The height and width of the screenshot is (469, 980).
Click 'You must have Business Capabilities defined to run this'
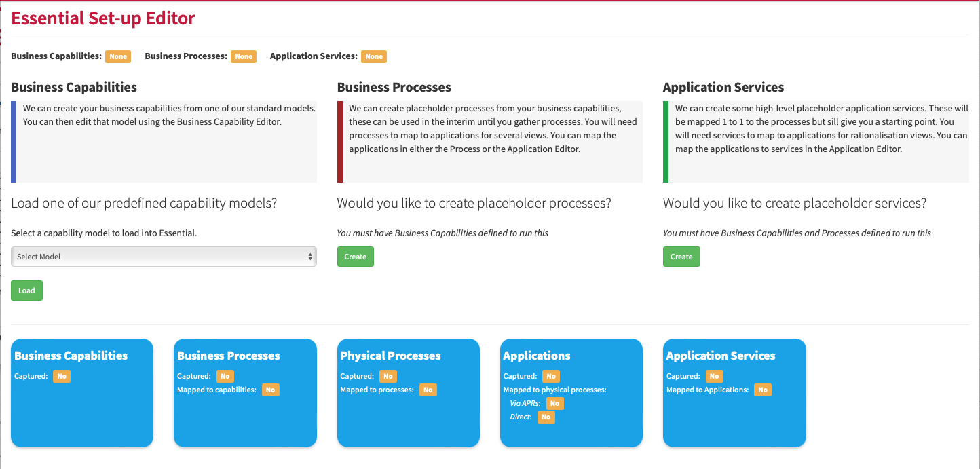click(442, 233)
